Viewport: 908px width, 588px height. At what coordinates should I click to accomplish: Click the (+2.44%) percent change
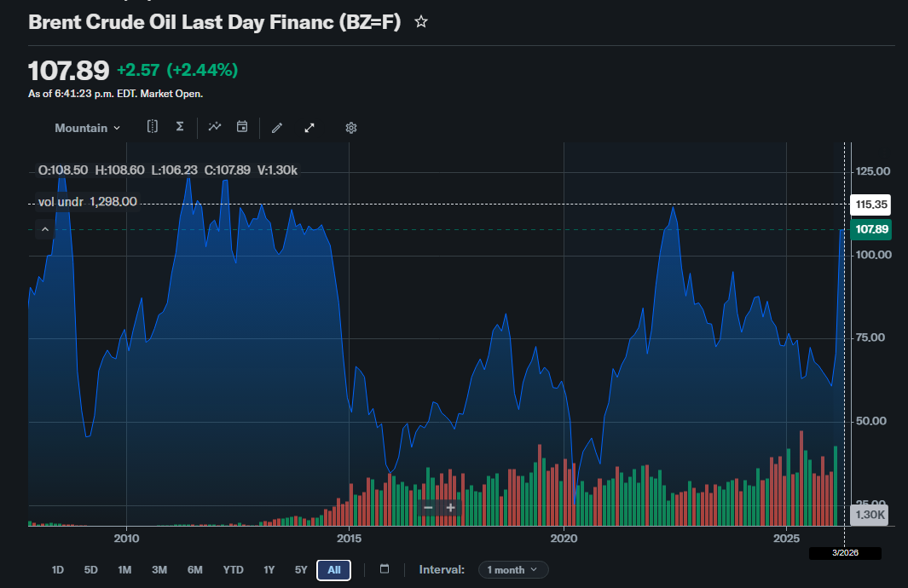tap(202, 70)
